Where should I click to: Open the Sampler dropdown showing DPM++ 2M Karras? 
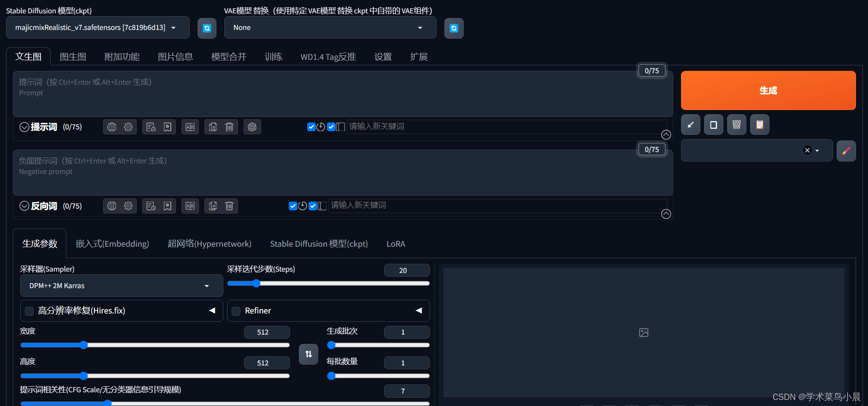pyautogui.click(x=122, y=286)
